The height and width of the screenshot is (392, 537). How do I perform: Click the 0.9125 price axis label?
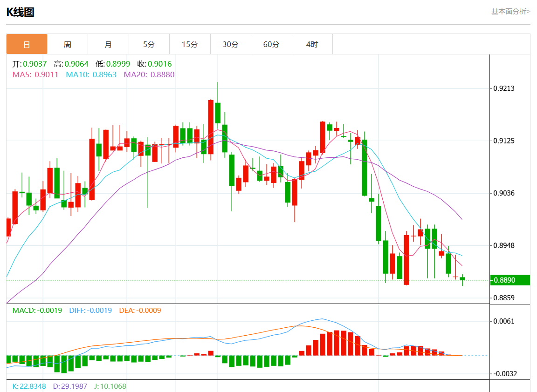504,141
